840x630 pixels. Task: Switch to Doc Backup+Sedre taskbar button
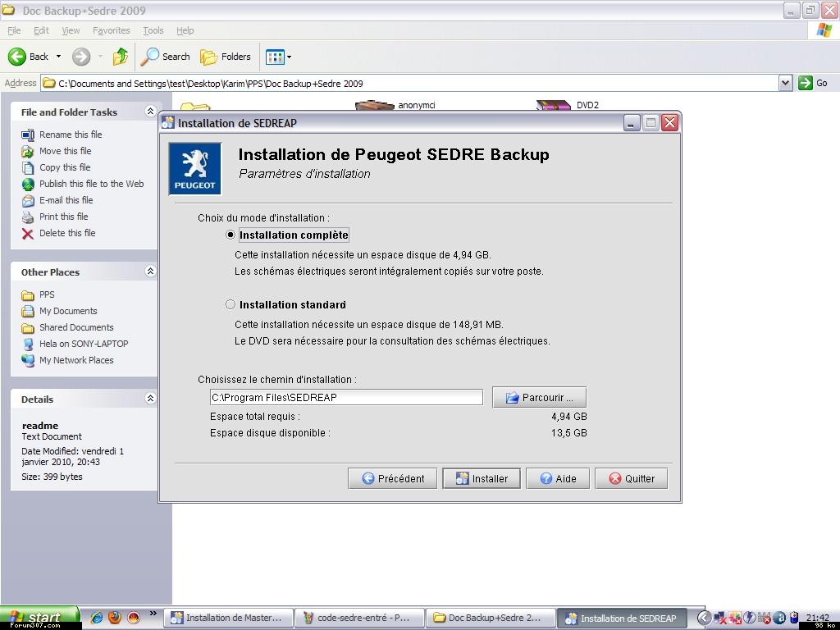(x=491, y=618)
